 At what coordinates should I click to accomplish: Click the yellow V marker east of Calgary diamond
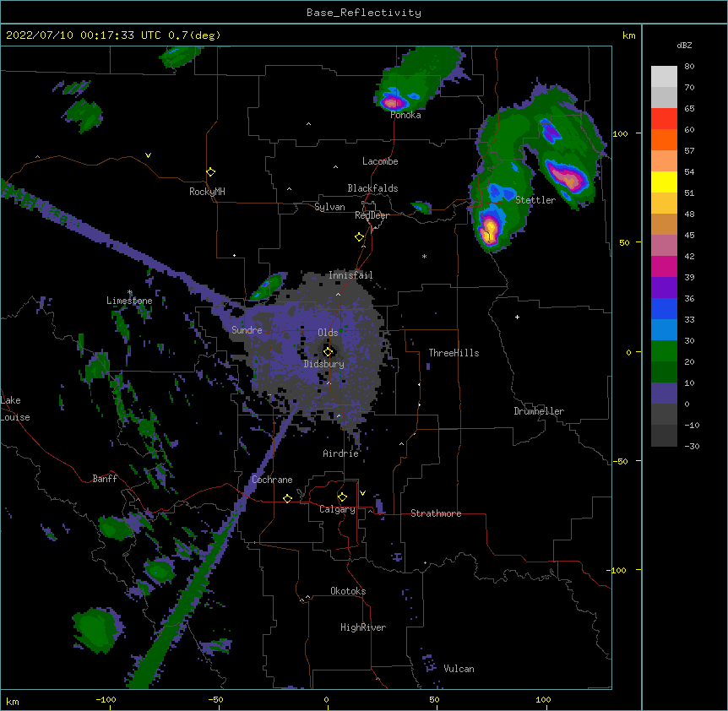(x=362, y=493)
